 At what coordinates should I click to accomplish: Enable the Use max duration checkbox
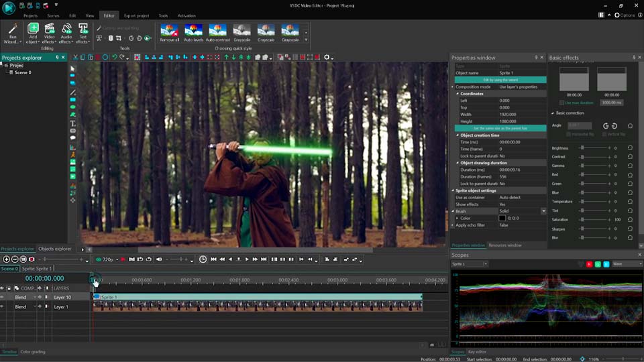[x=562, y=103]
